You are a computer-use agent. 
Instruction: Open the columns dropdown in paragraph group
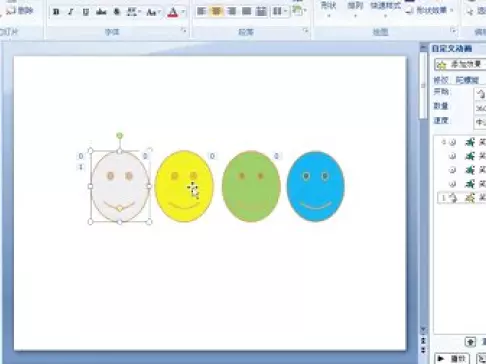click(280, 12)
